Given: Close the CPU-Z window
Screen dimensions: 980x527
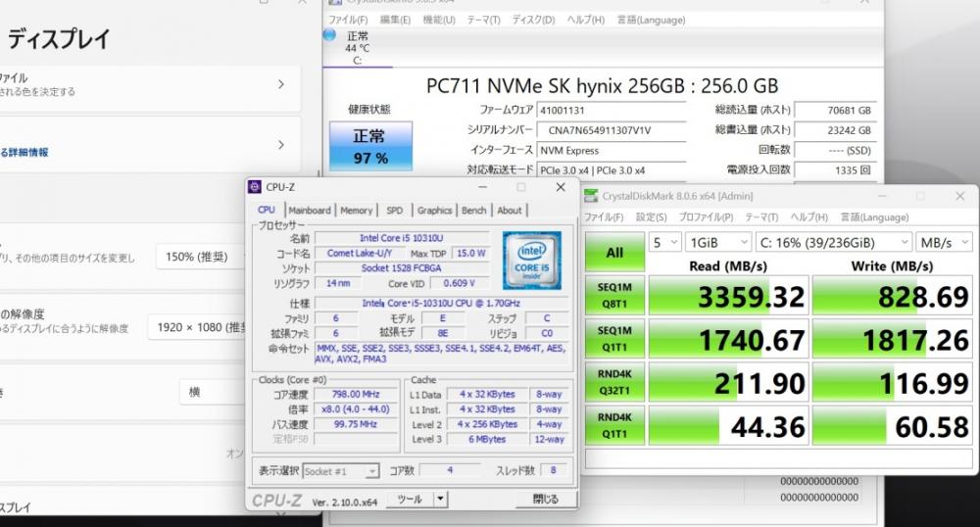Looking at the screenshot, I should pyautogui.click(x=561, y=187).
